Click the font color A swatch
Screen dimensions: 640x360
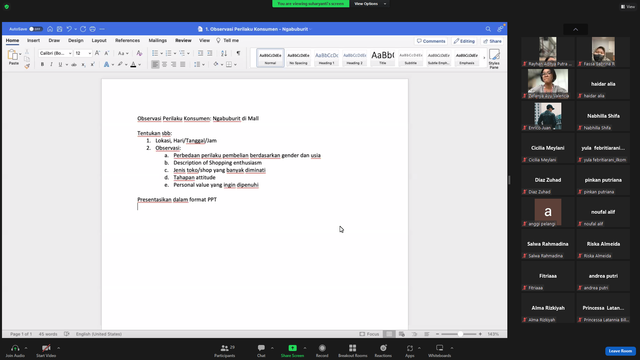[133, 64]
